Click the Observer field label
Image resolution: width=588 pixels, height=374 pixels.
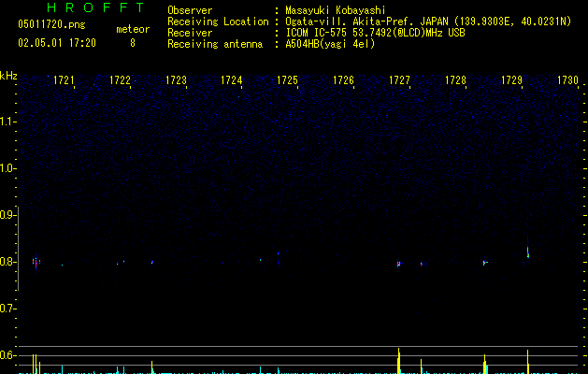(x=190, y=10)
